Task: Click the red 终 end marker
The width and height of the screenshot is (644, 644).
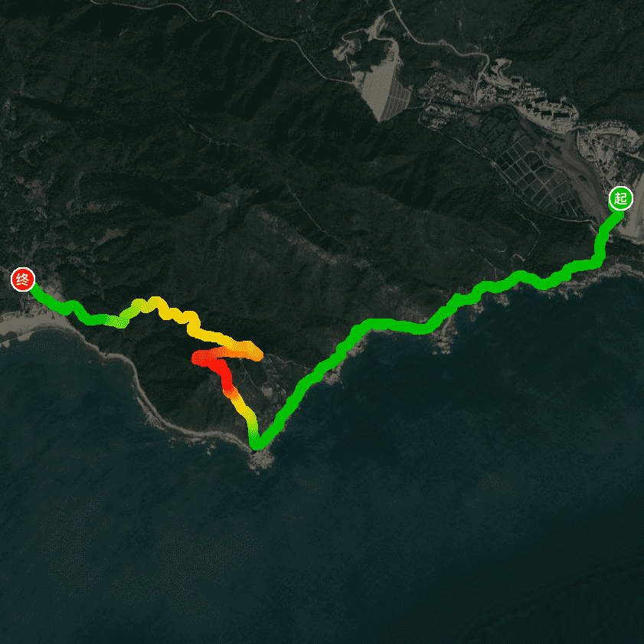Action: tap(22, 280)
